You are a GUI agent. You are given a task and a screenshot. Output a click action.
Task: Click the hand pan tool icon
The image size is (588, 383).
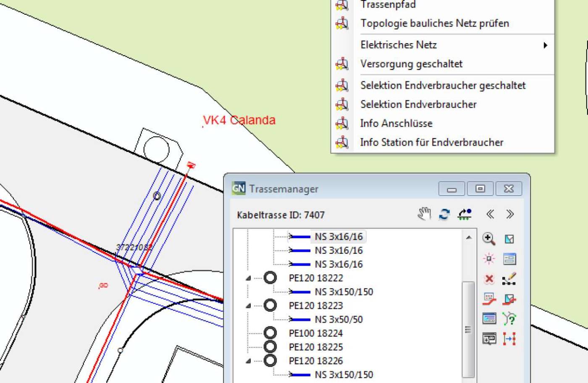[424, 214]
